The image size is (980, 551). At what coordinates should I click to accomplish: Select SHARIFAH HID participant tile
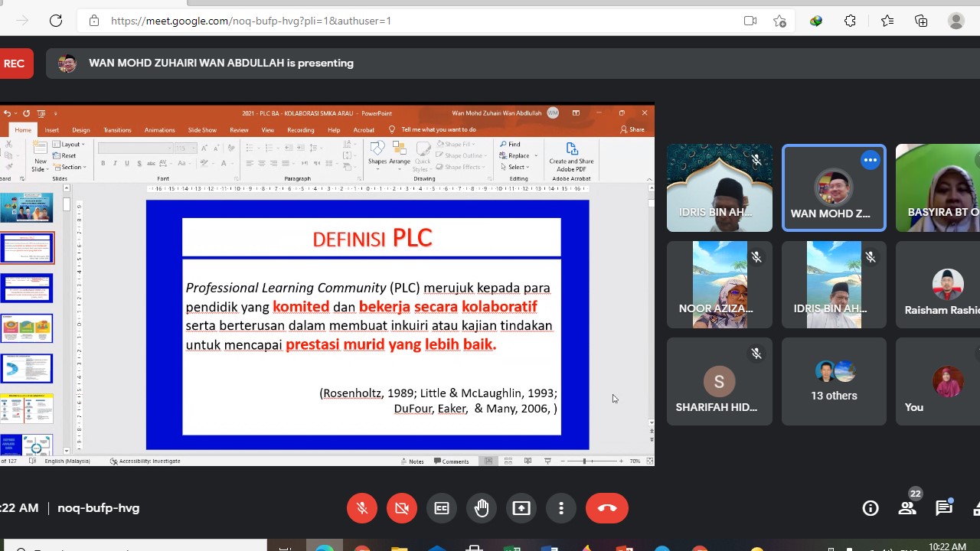(x=719, y=381)
